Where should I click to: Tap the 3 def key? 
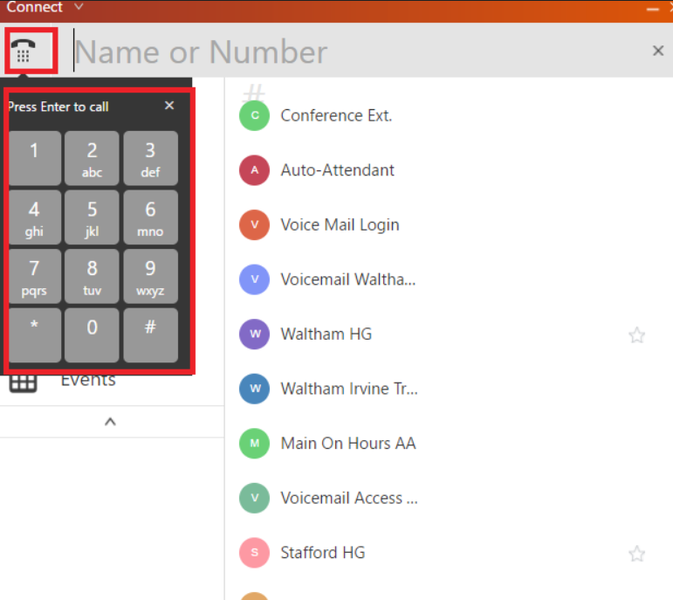pos(150,158)
